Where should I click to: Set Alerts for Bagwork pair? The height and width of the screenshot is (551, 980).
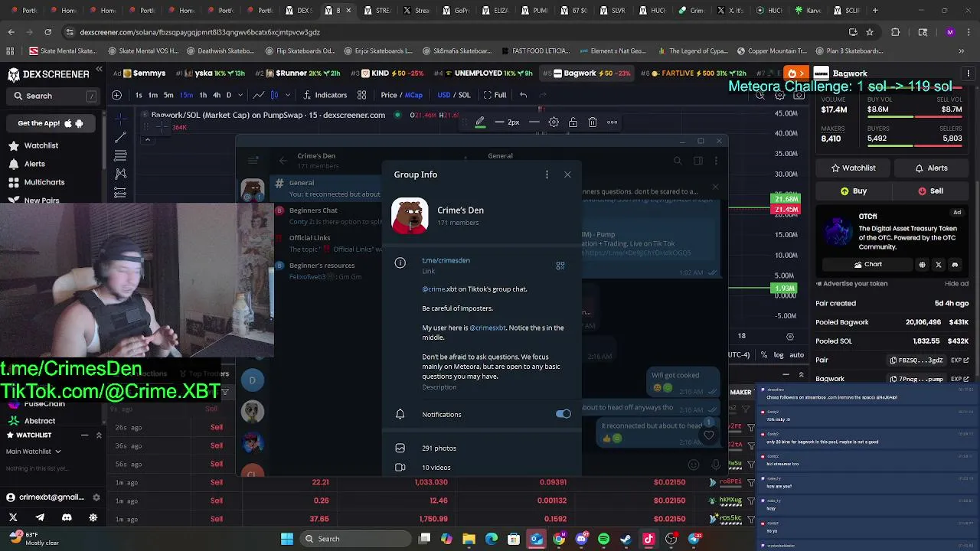[x=931, y=168]
